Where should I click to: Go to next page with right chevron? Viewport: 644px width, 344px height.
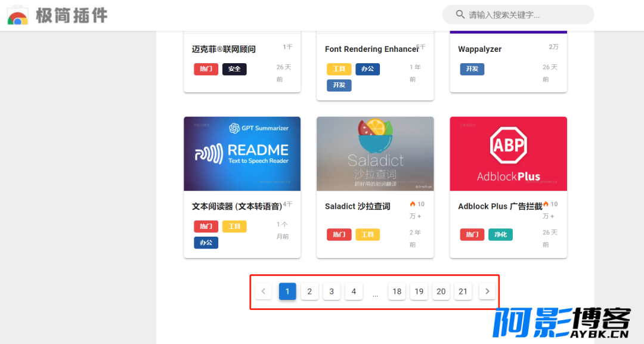coord(487,292)
